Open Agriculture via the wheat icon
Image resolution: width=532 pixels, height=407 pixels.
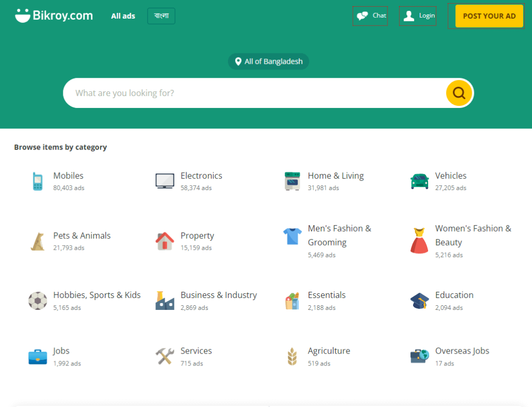click(x=291, y=357)
